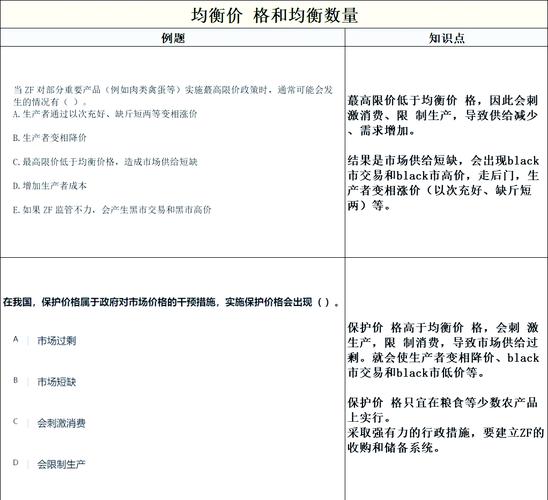Image resolution: width=548 pixels, height=500 pixels.
Task: Select answer C 会刺激消费
Action: tap(49, 423)
